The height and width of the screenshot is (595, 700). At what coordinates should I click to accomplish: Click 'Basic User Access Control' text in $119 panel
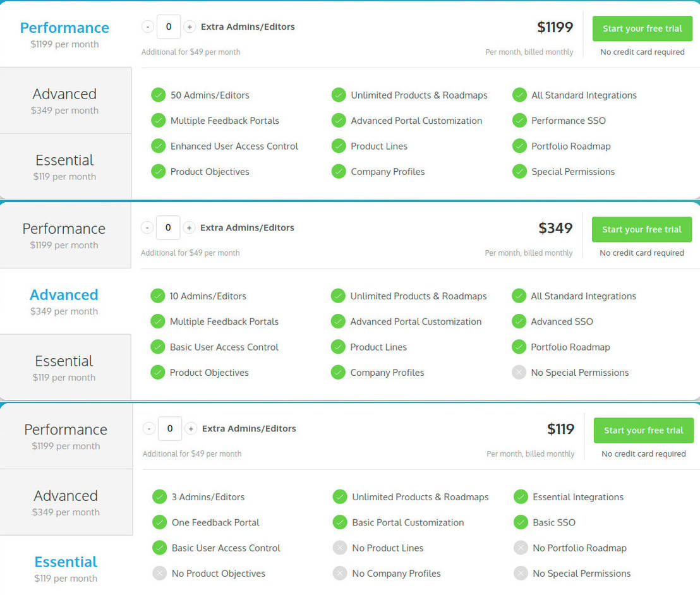tap(226, 548)
